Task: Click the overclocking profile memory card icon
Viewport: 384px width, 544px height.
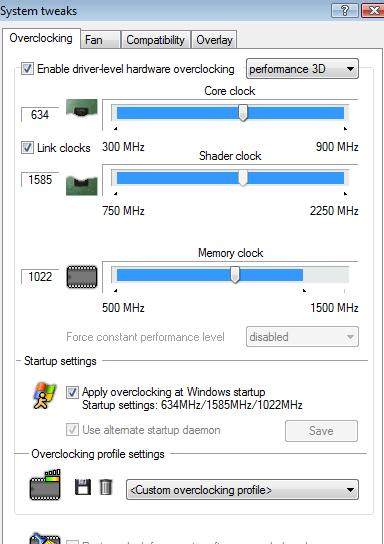Action: tap(45, 485)
